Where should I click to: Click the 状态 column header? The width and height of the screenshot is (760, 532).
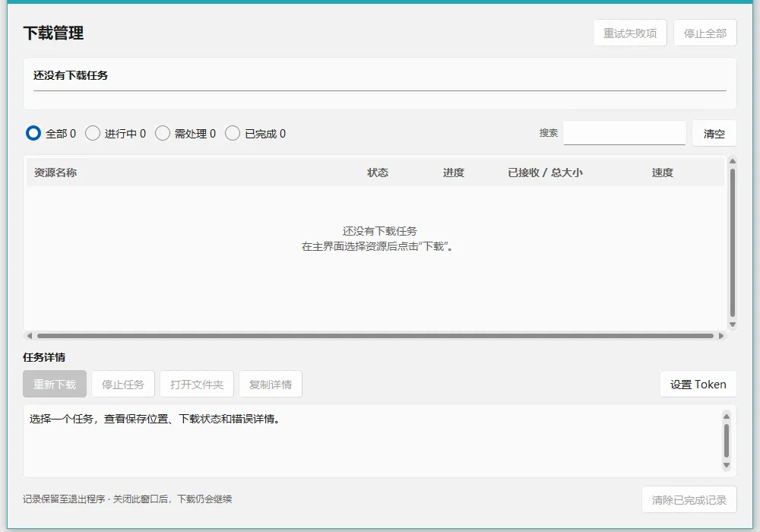[x=378, y=173]
